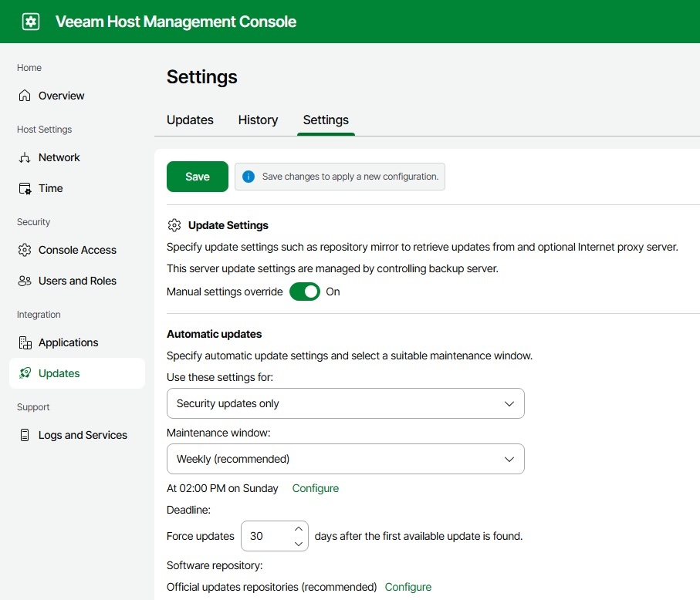Click the Network icon in sidebar

[x=25, y=157]
